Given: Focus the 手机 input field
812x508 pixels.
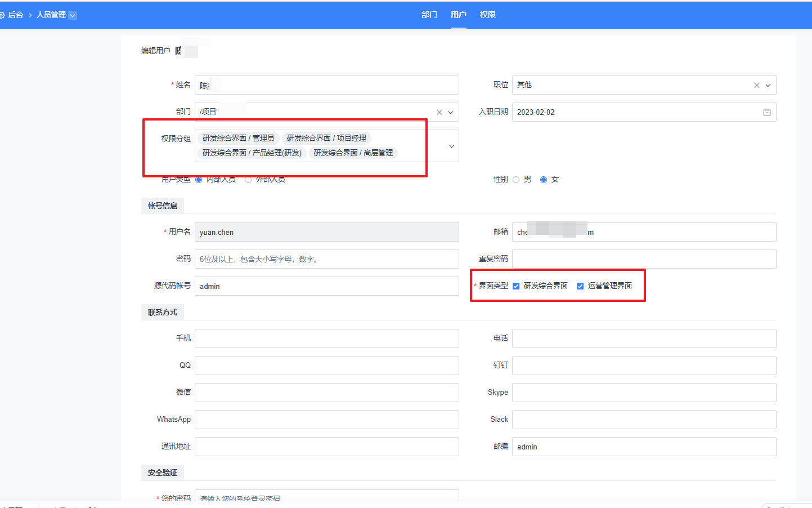Looking at the screenshot, I should (327, 338).
